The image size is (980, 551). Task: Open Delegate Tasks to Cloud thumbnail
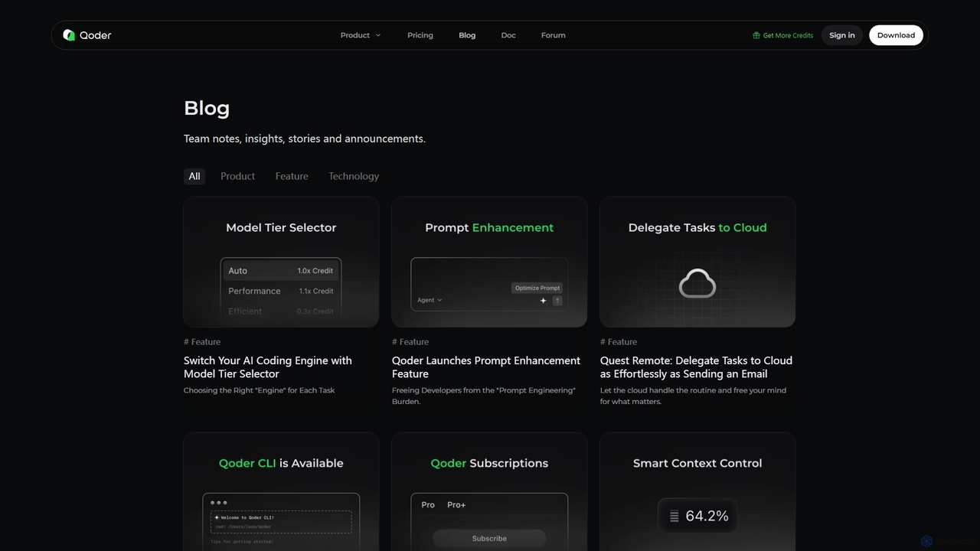point(697,262)
